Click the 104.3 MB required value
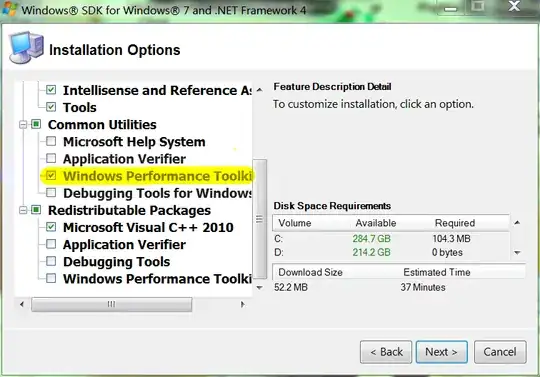 pyautogui.click(x=451, y=239)
